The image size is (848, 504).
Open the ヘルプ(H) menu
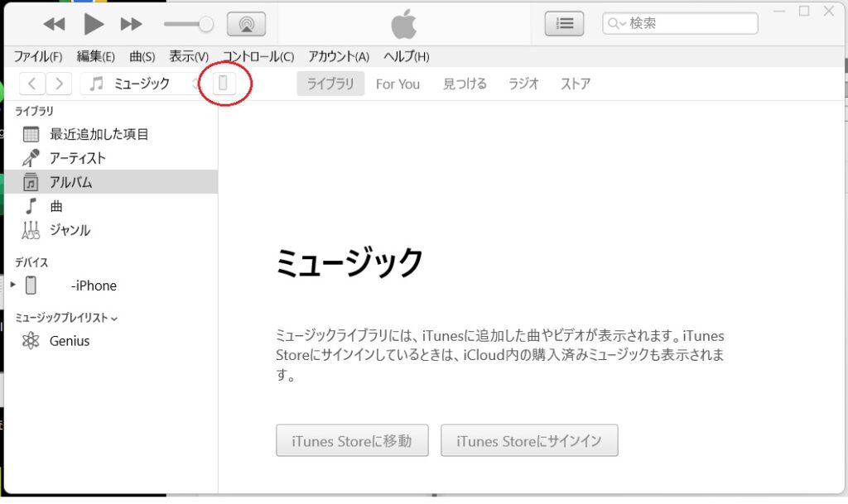pos(406,56)
